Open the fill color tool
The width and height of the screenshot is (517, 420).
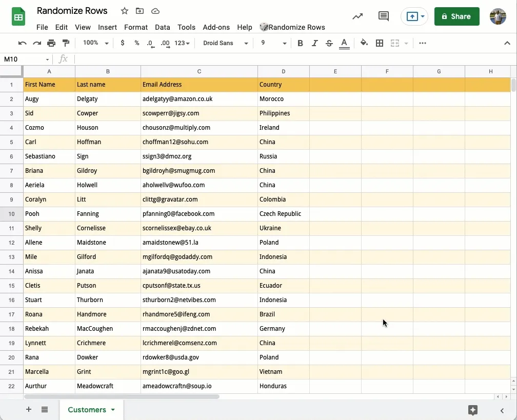(364, 43)
